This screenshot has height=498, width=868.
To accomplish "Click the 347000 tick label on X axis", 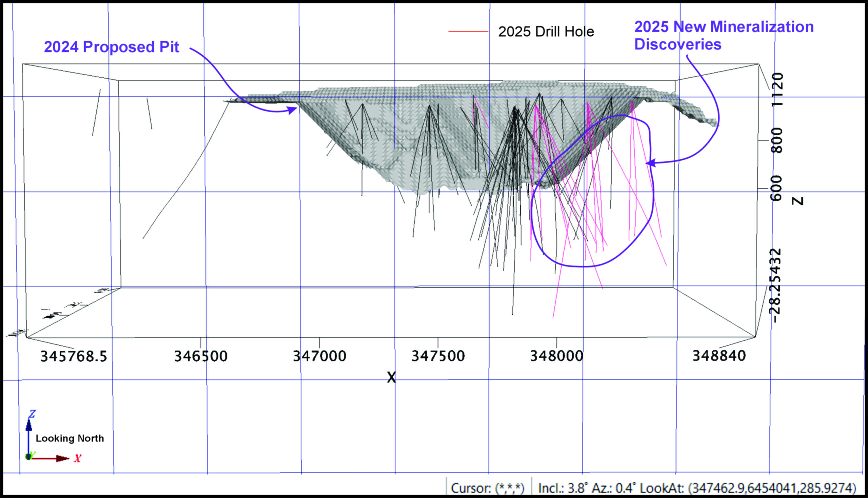I will pyautogui.click(x=319, y=356).
